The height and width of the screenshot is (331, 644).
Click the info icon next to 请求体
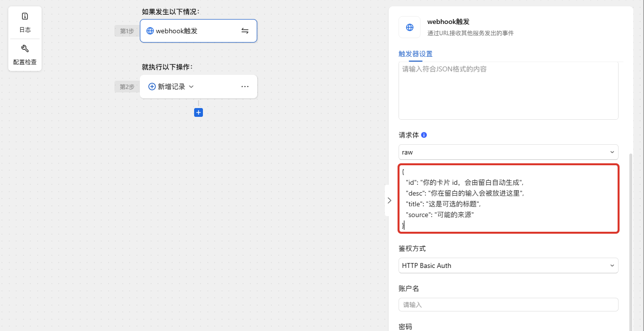tap(424, 134)
